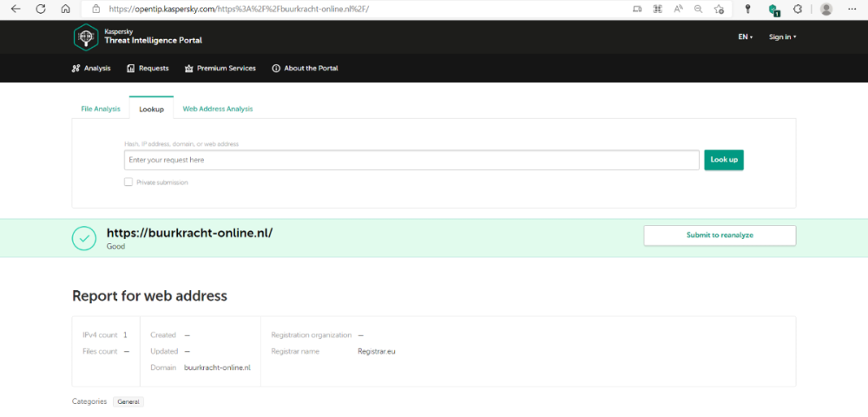Click the Good verdict text

tap(115, 247)
